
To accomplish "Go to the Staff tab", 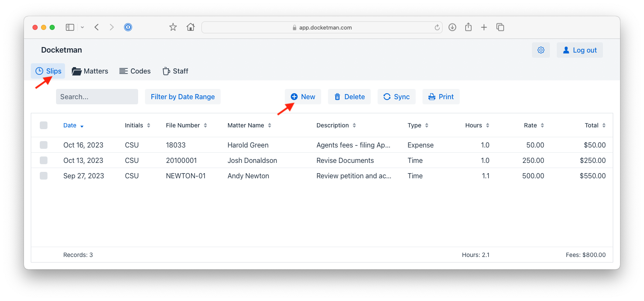I will pos(175,71).
